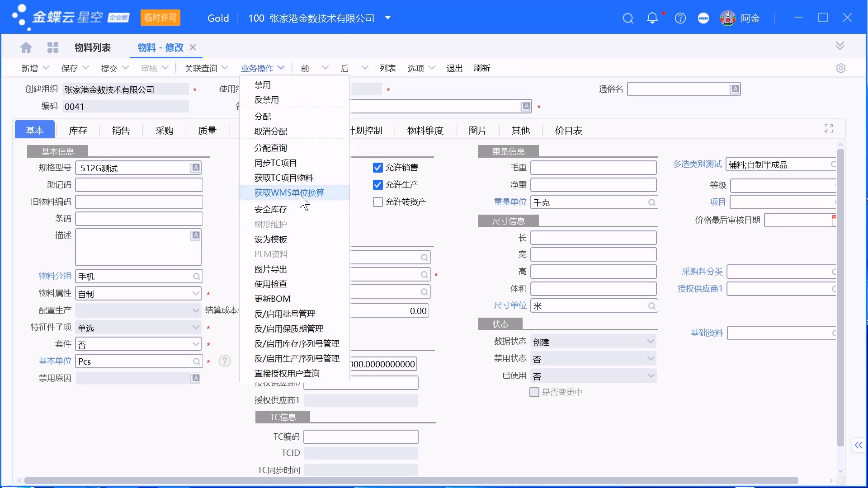868x488 pixels.
Task: Collapse the side panel double-arrow icon
Action: click(x=859, y=446)
